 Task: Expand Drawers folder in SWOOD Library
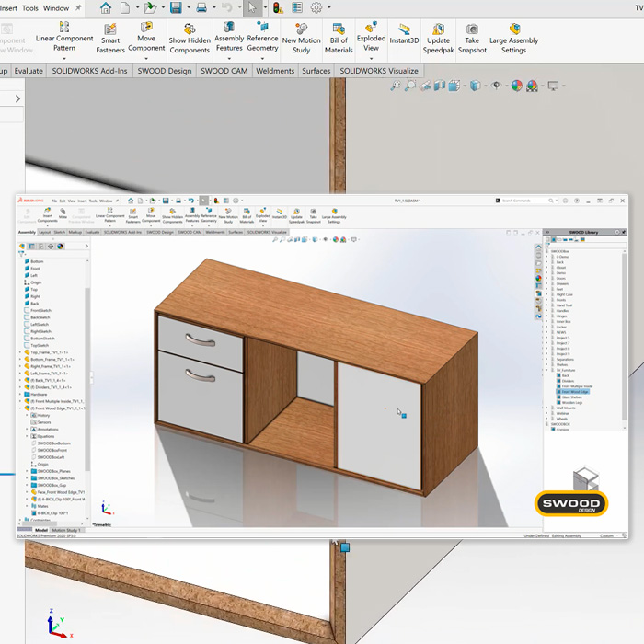click(x=546, y=283)
